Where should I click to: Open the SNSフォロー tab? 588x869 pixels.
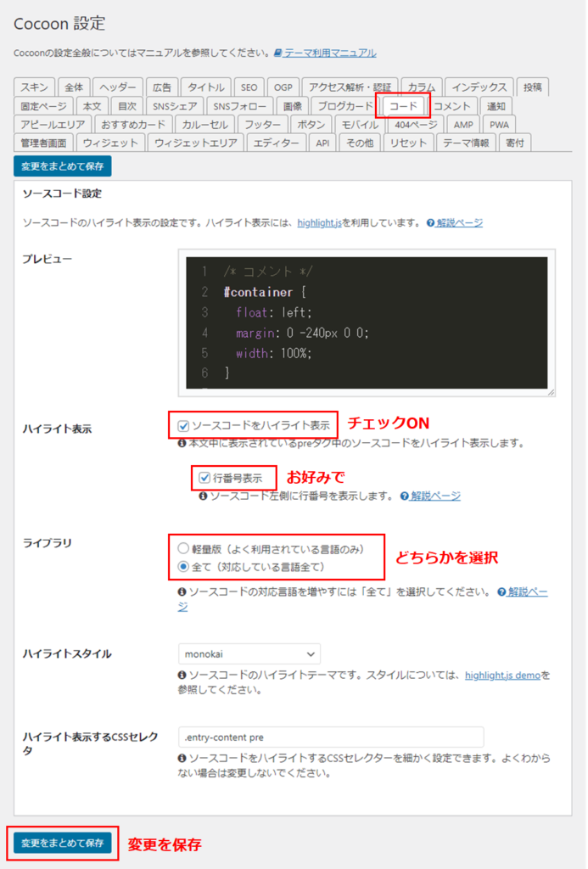pyautogui.click(x=239, y=106)
